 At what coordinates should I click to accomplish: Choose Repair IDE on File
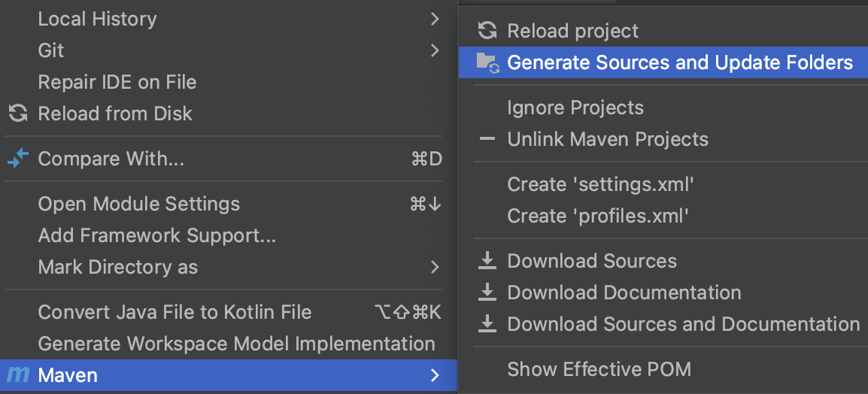point(229,82)
